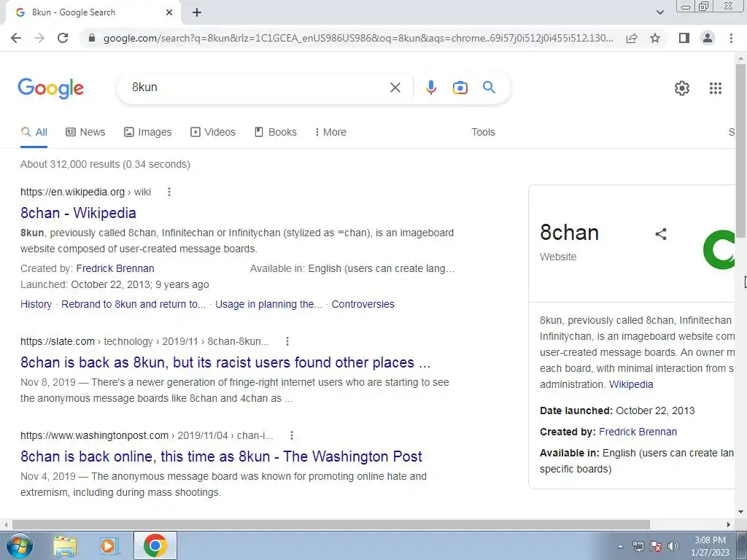This screenshot has width=747, height=560.
Task: Open File Explorer from taskbar
Action: pyautogui.click(x=65, y=546)
